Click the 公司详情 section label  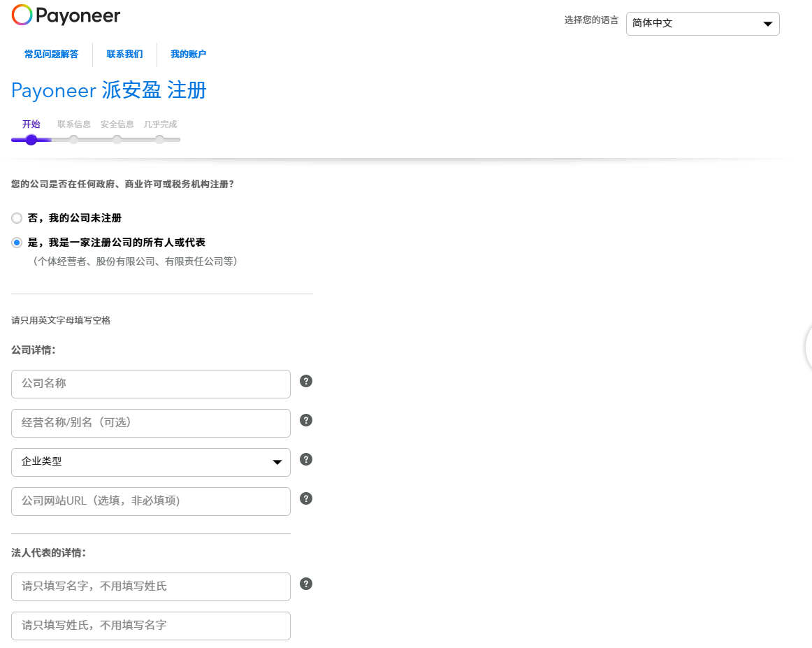click(x=33, y=350)
